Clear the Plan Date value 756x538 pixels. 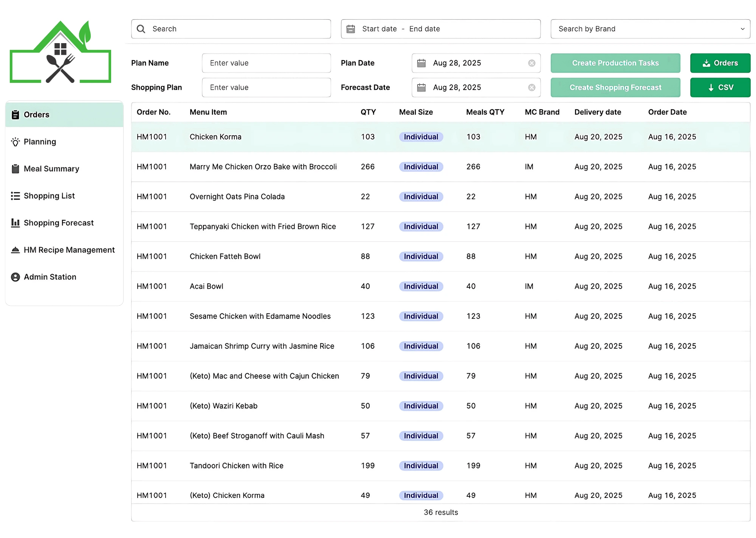(531, 63)
